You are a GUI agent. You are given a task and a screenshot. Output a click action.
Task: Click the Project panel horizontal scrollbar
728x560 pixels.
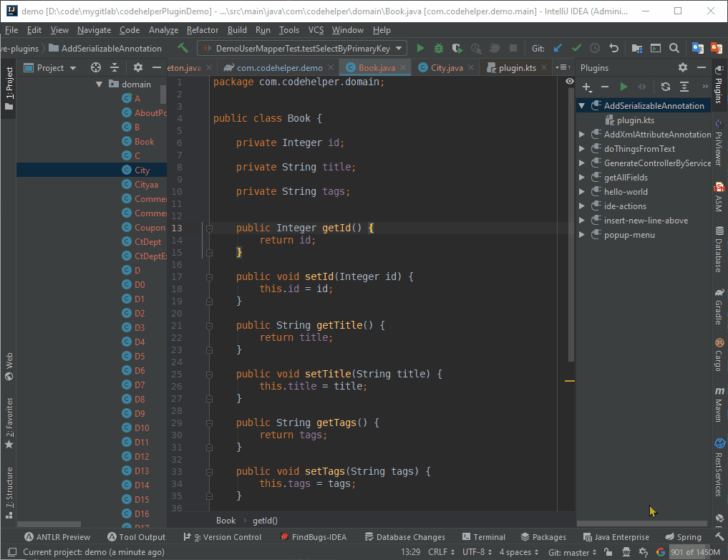pos(49,524)
